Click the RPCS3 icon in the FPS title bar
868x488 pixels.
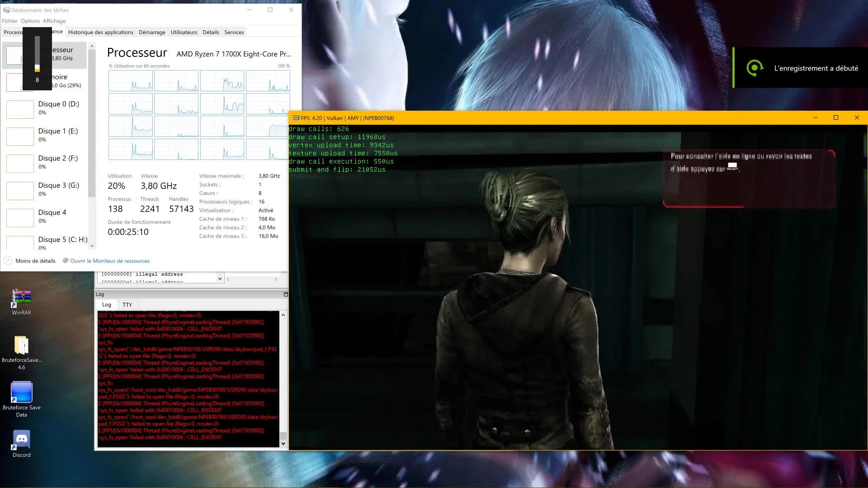[x=295, y=117]
